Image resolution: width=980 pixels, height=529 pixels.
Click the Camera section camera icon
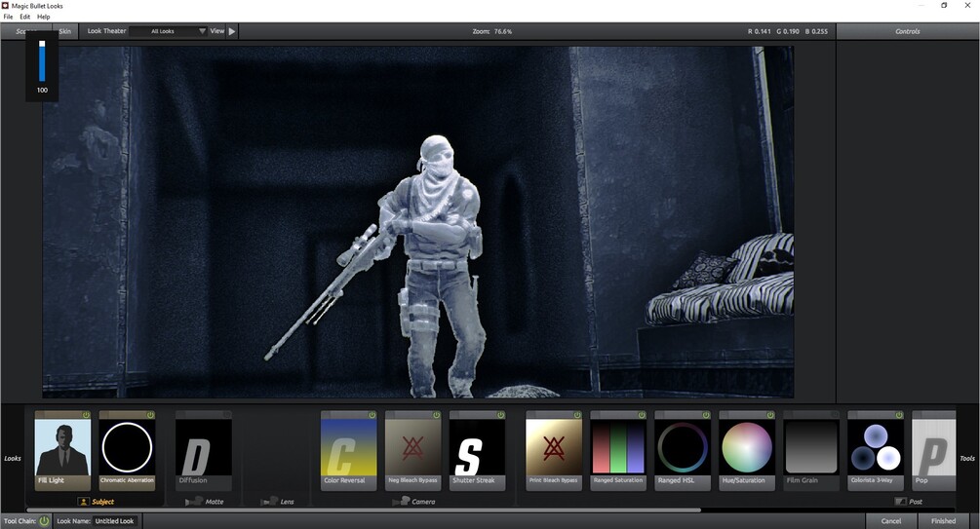point(401,502)
